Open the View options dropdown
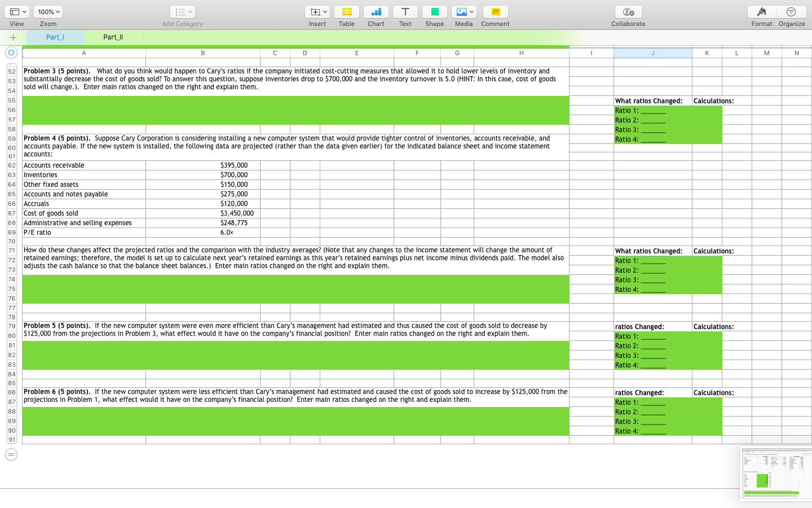This screenshot has height=508, width=812. [17, 11]
